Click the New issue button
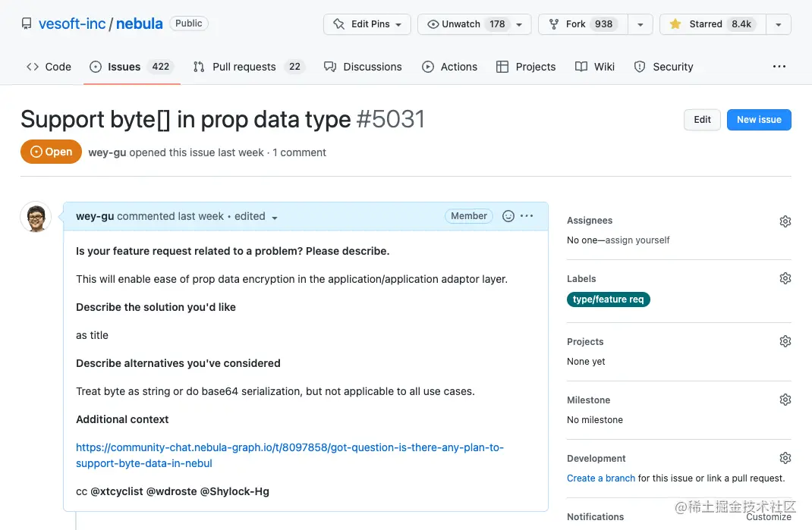The image size is (812, 530). coord(759,120)
